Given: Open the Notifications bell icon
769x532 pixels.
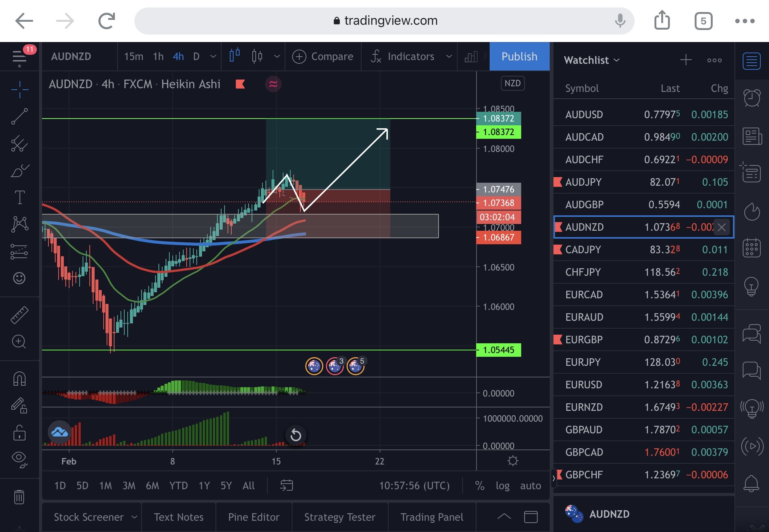Looking at the screenshot, I should pyautogui.click(x=752, y=483).
